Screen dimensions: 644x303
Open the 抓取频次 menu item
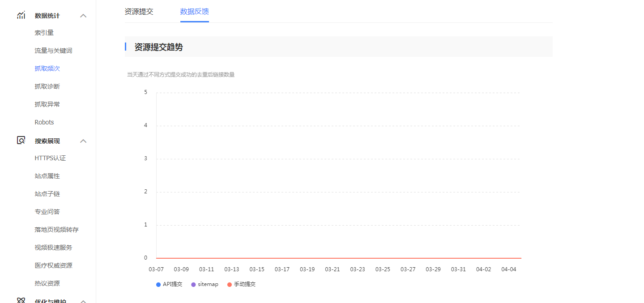click(47, 68)
